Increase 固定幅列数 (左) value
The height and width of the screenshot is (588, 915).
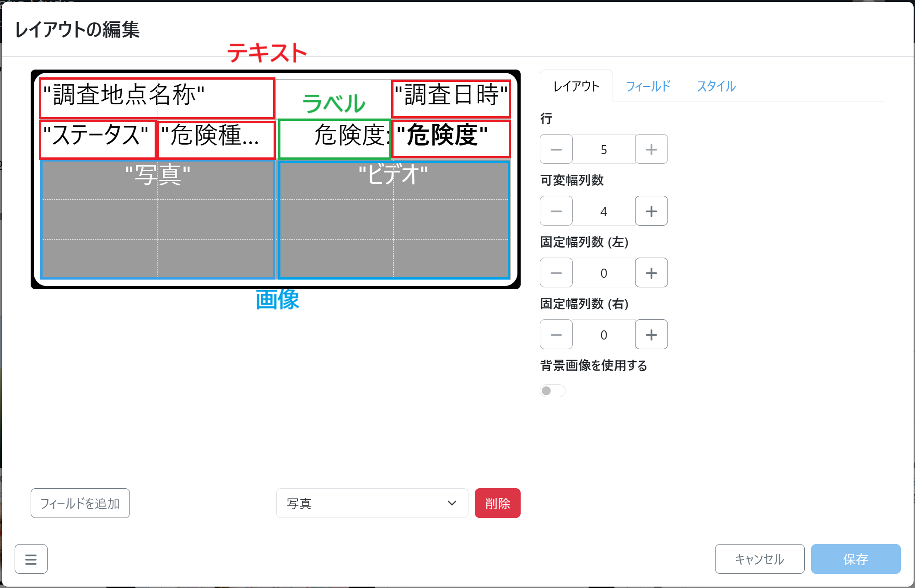(651, 273)
